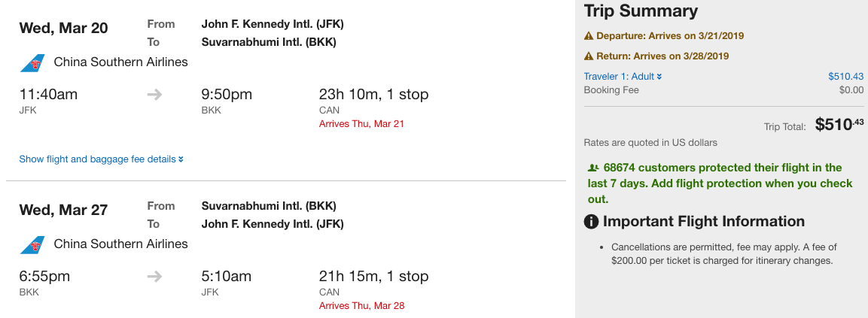Image resolution: width=868 pixels, height=318 pixels.
Task: Click the return flight direction arrow
Action: pos(154,277)
